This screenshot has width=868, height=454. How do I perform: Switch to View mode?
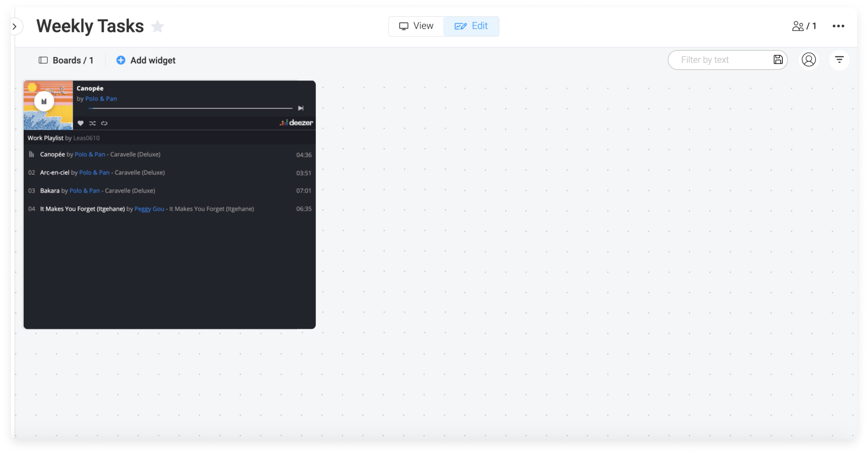coord(416,26)
